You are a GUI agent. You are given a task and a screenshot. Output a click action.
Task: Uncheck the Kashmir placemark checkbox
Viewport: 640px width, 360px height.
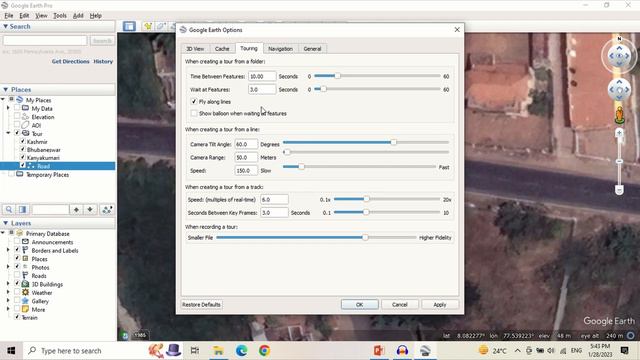pos(23,141)
